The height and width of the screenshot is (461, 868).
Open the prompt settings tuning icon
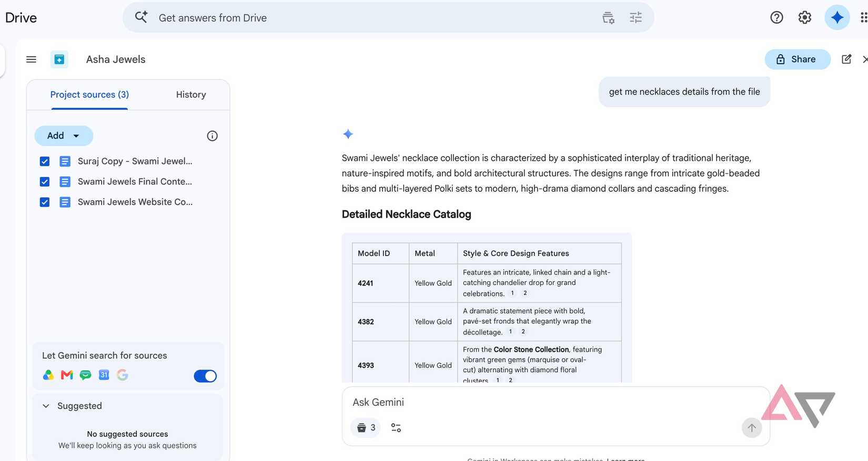tap(396, 428)
